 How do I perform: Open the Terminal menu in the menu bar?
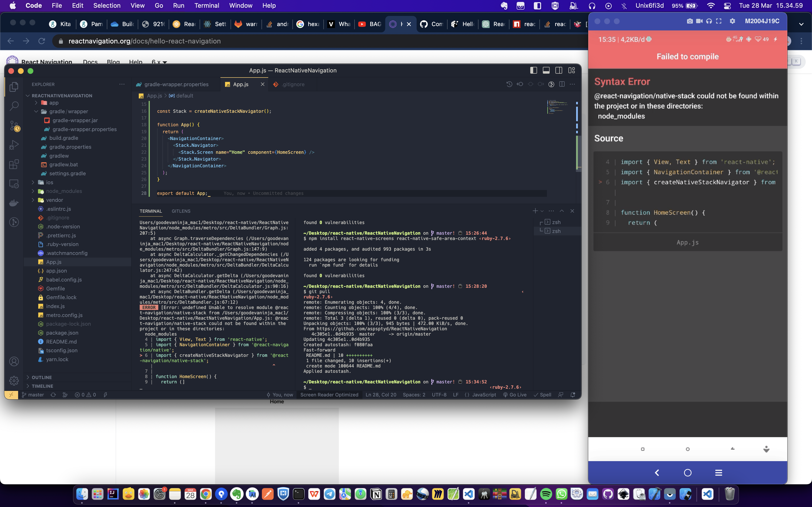pos(207,5)
